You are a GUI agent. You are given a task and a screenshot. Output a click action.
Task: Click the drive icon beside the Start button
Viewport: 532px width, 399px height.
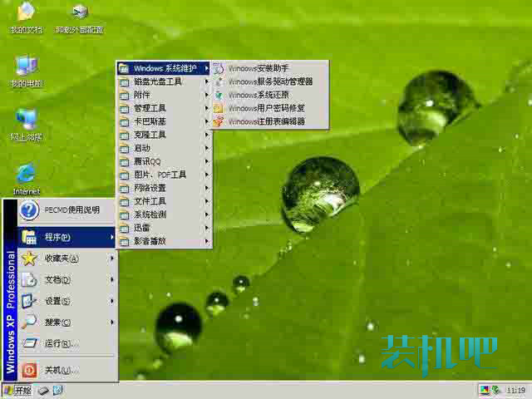pos(42,390)
